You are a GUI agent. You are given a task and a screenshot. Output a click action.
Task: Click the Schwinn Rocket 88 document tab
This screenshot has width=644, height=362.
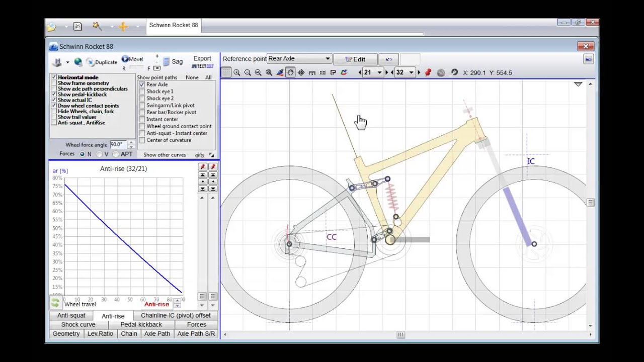174,25
